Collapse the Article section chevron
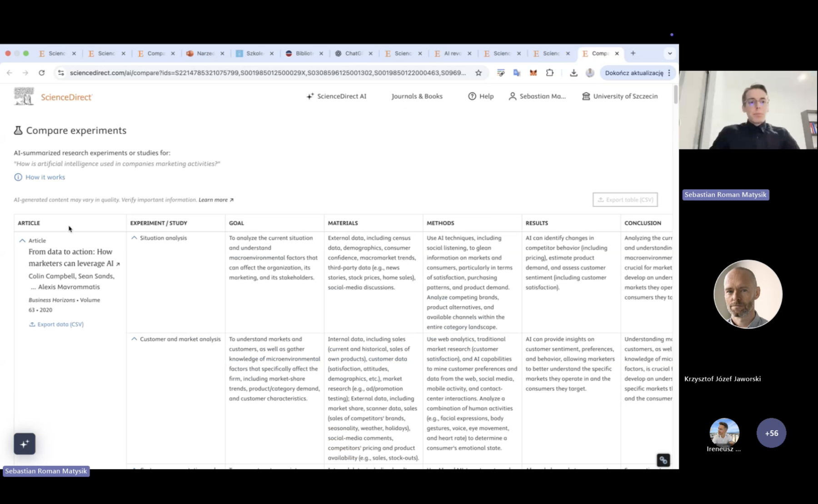The image size is (818, 504). coord(22,240)
